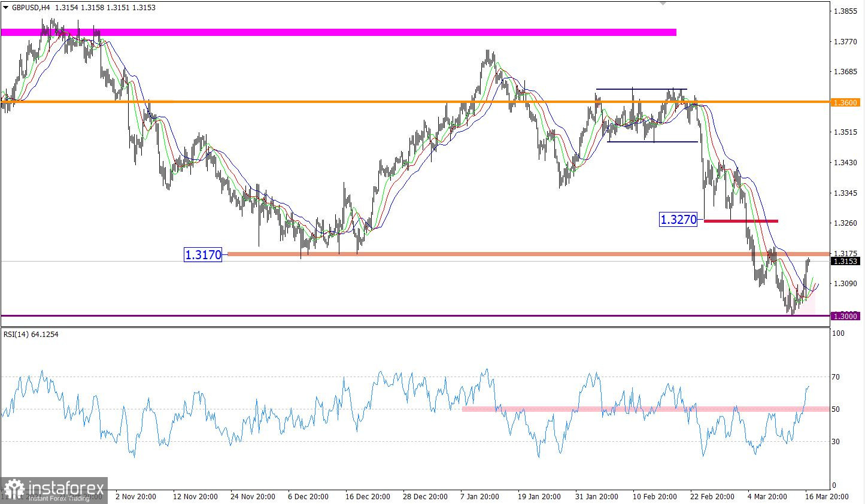Screen dimensions: 865x504
Task: Click the 1.3430 price scale value
Action: point(847,163)
